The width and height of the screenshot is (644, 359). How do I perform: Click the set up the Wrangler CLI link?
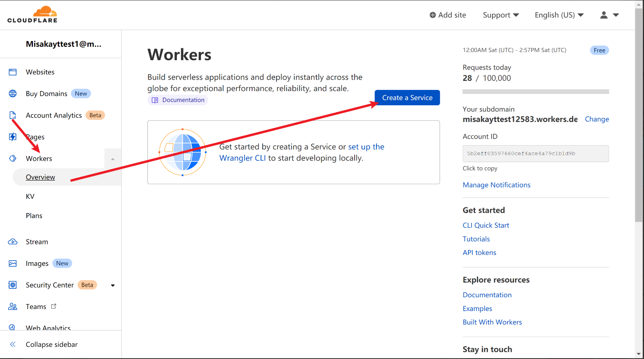[x=302, y=152]
